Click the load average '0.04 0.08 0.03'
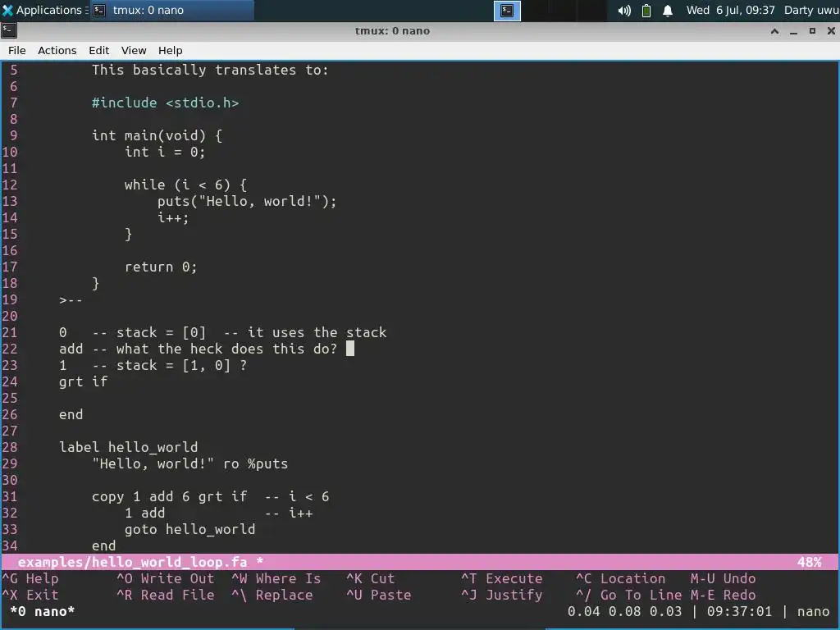This screenshot has height=630, width=840. [624, 611]
